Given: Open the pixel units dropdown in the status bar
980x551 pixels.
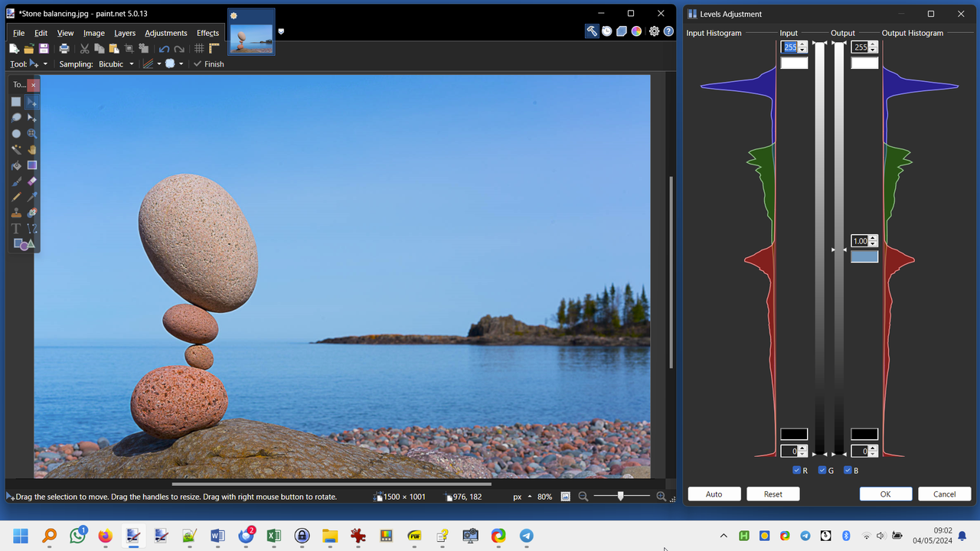Looking at the screenshot, I should [x=521, y=496].
